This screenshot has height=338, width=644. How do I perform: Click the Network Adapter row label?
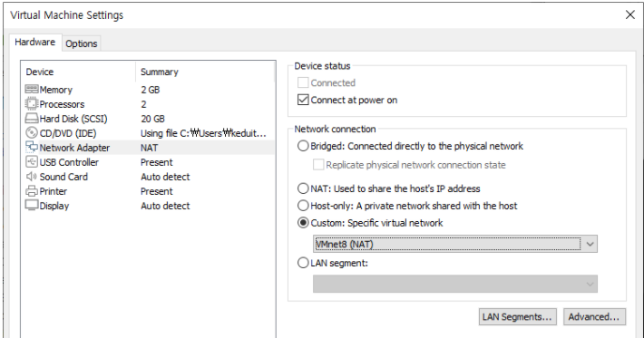[74, 148]
